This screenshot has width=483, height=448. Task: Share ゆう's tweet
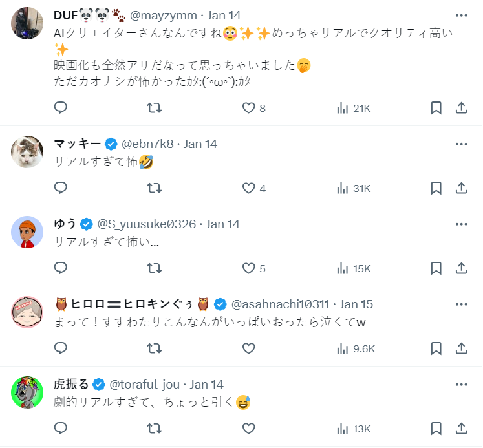pyautogui.click(x=462, y=268)
